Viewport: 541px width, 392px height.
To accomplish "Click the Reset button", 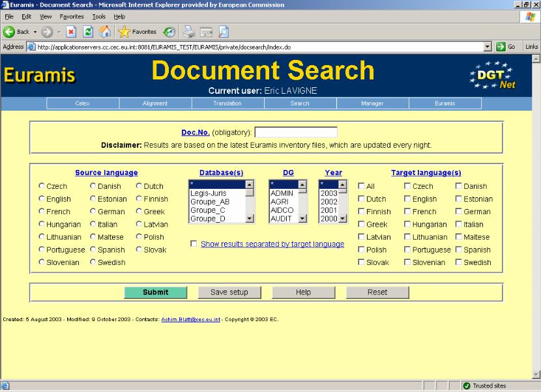I will click(377, 292).
